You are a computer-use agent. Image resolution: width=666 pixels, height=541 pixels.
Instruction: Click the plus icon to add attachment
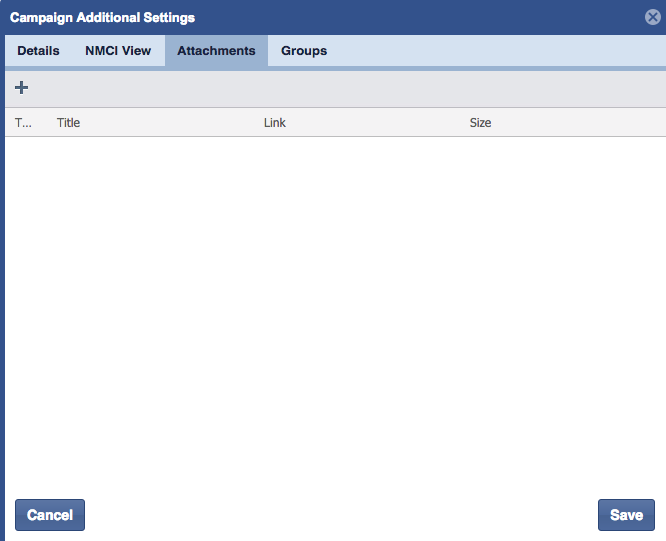click(21, 88)
